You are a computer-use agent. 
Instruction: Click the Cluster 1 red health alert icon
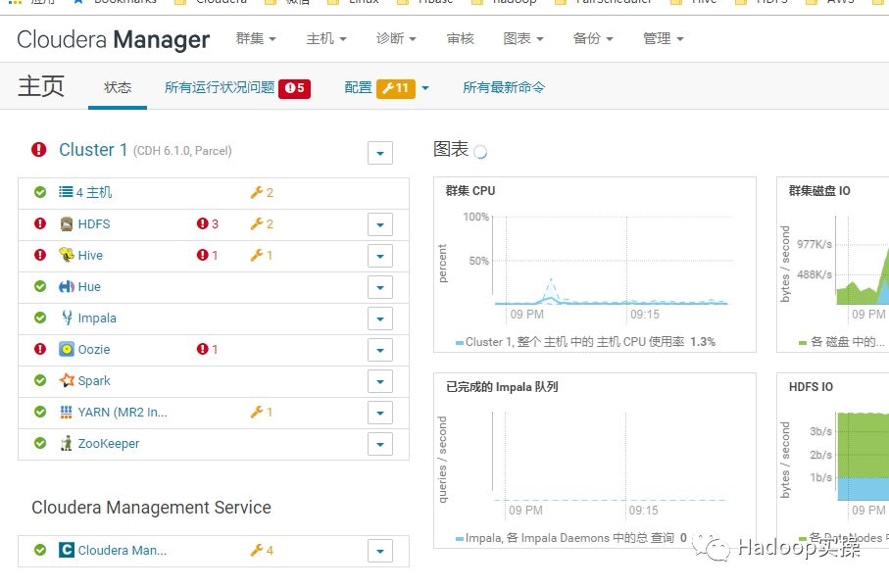click(38, 150)
